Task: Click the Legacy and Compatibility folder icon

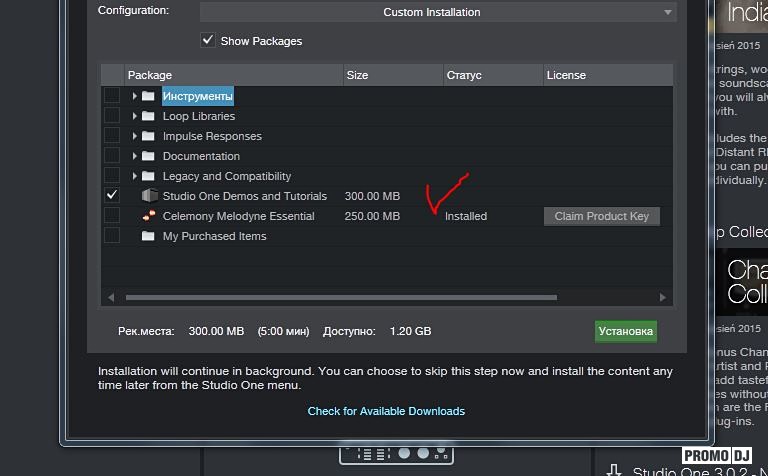Action: [149, 176]
